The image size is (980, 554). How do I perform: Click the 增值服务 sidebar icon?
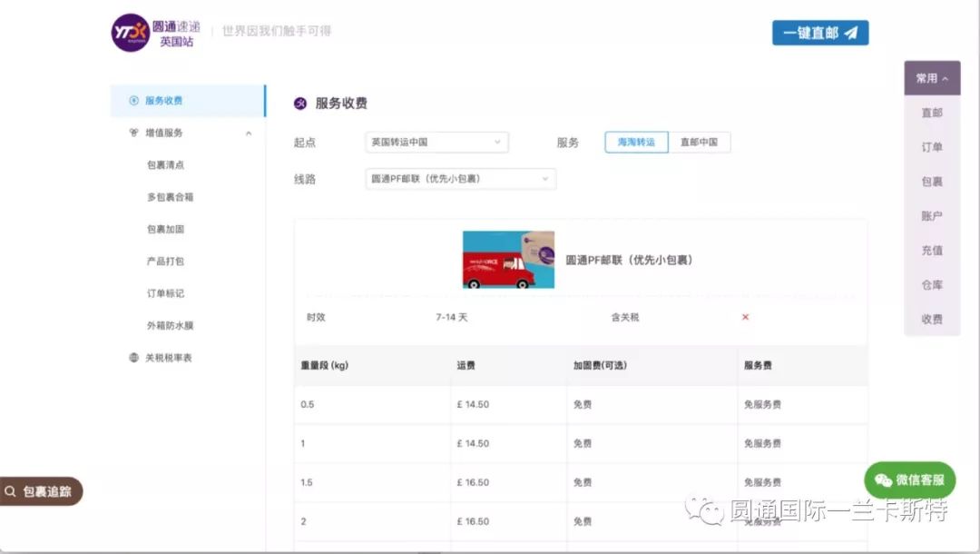134,133
